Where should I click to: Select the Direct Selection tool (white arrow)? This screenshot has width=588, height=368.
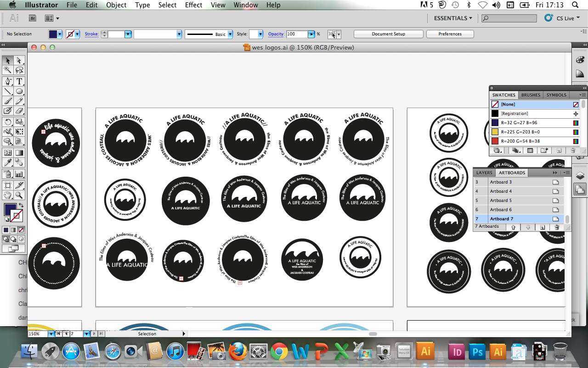pyautogui.click(x=19, y=60)
